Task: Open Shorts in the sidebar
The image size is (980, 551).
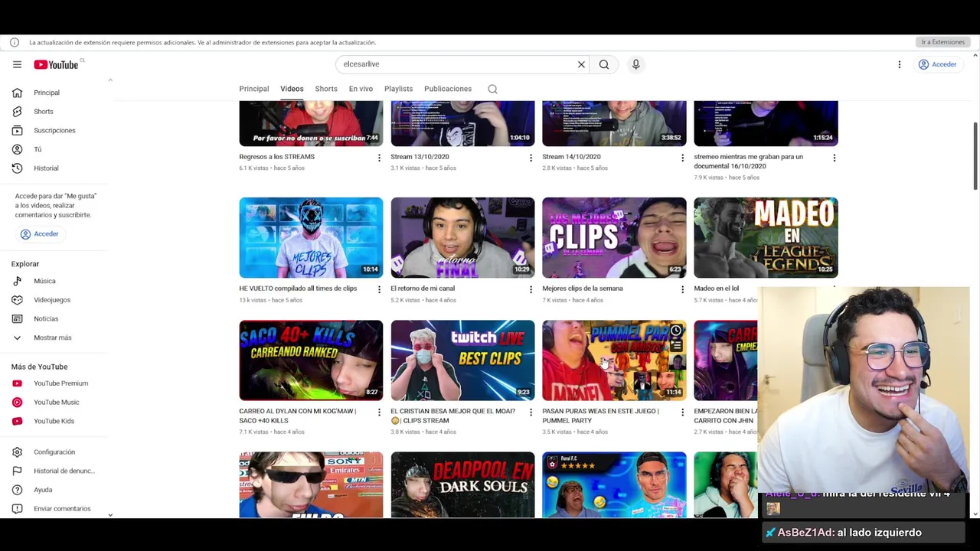Action: [x=55, y=112]
